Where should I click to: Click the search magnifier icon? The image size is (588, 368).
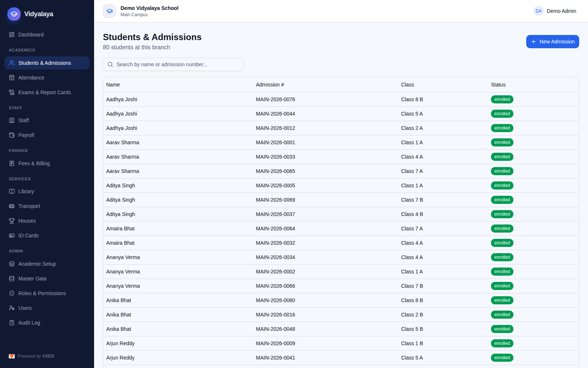pos(110,64)
